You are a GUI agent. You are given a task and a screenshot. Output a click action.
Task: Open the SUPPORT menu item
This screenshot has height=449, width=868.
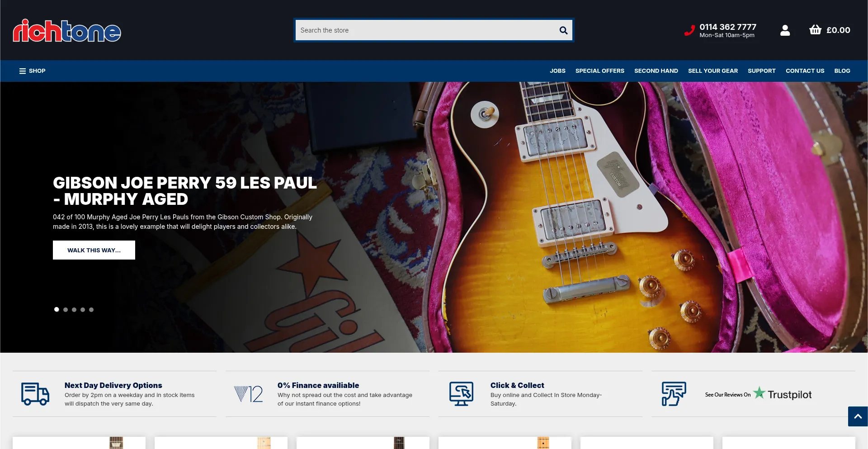(761, 71)
